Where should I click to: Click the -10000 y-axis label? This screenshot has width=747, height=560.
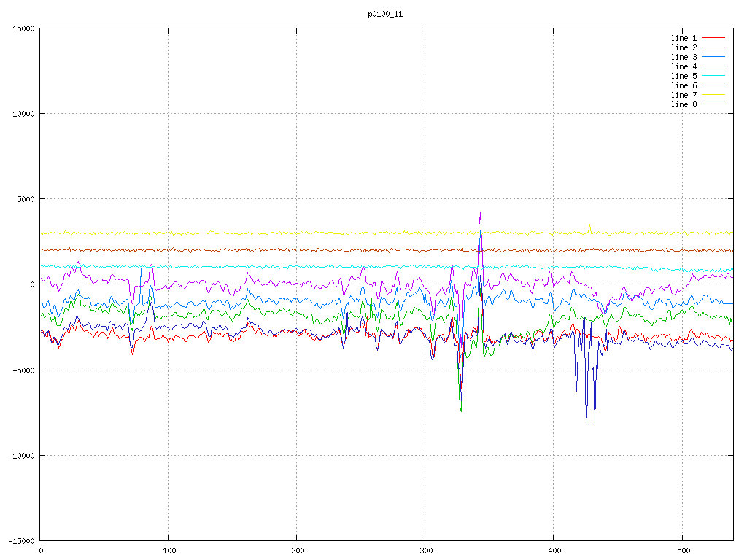tap(20, 455)
